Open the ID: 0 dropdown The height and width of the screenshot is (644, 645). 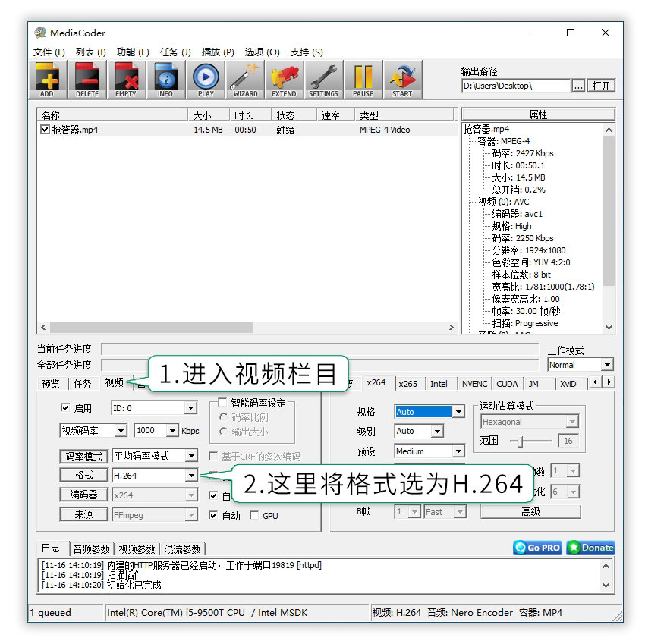pos(190,408)
